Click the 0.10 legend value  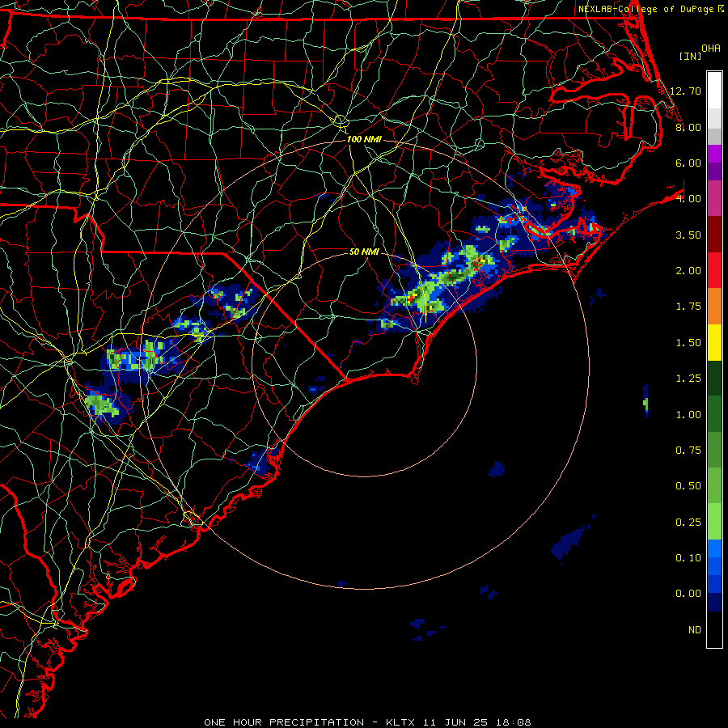coord(688,558)
